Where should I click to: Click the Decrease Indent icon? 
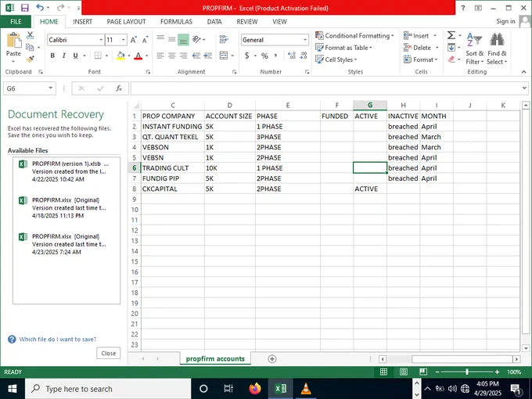click(x=196, y=56)
